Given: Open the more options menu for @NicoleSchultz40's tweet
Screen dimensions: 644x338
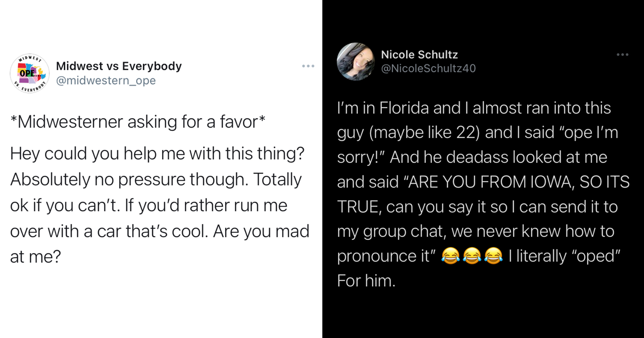Looking at the screenshot, I should (x=623, y=54).
